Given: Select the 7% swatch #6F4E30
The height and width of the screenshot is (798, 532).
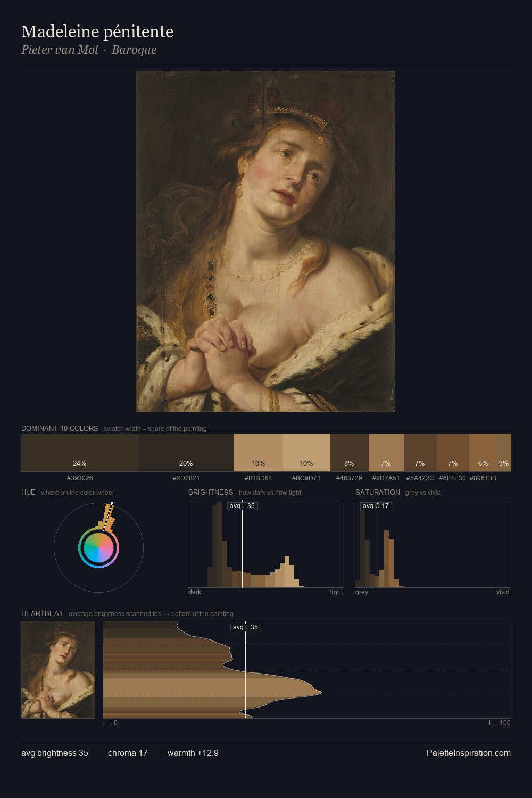Looking at the screenshot, I should pos(453,453).
